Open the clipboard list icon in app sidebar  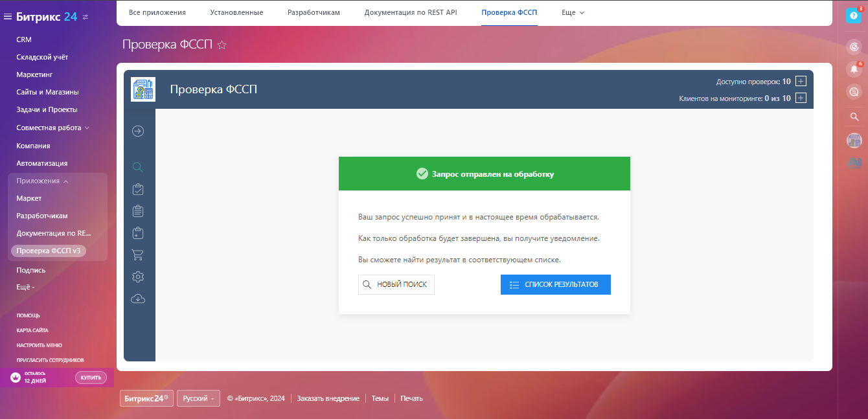point(137,210)
